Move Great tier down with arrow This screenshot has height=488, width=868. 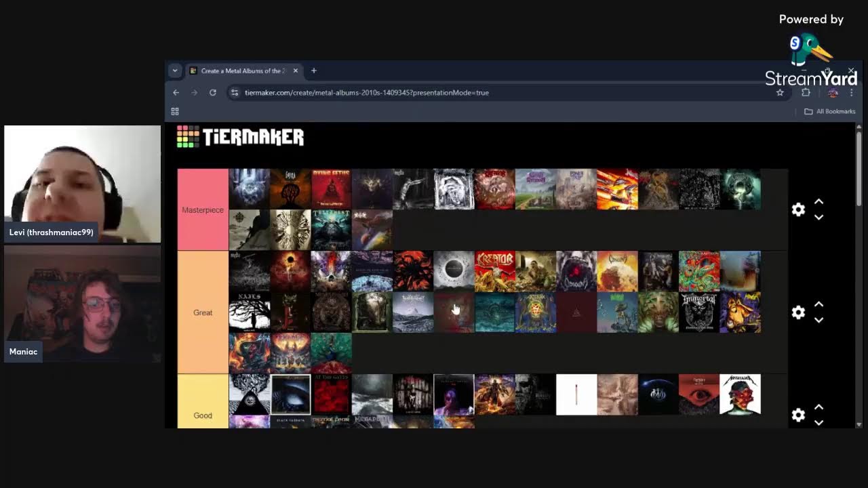point(818,320)
